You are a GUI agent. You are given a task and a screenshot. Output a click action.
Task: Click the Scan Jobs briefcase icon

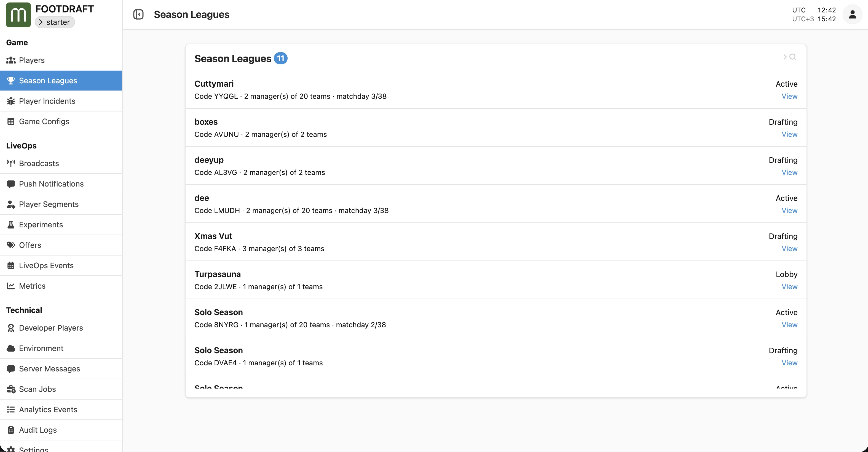coord(11,389)
